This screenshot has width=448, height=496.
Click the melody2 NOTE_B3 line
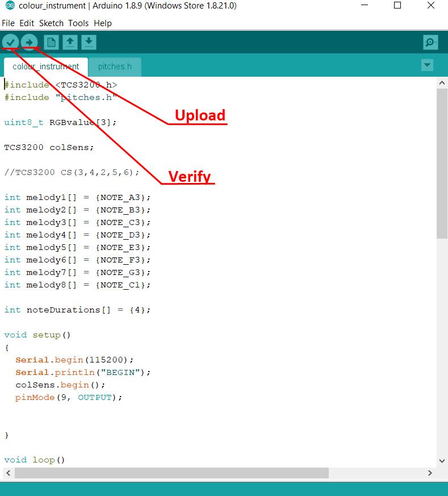click(x=77, y=210)
